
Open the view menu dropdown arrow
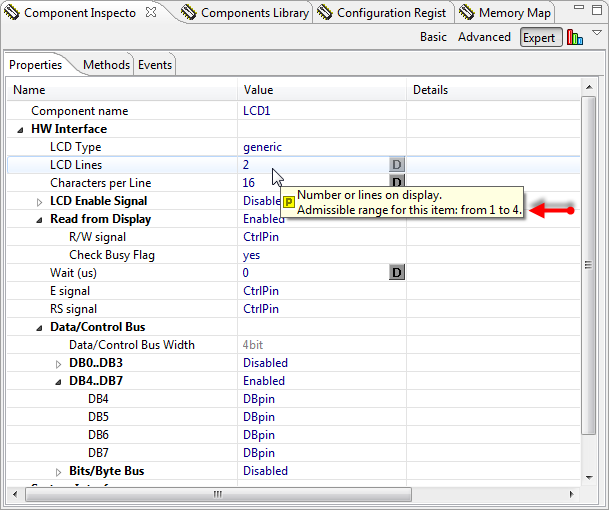click(x=597, y=34)
